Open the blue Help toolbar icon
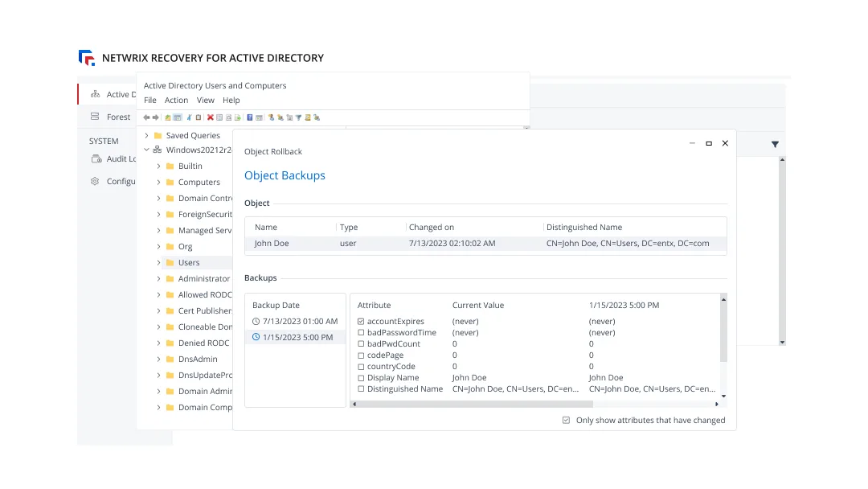The width and height of the screenshot is (868, 489). point(250,117)
